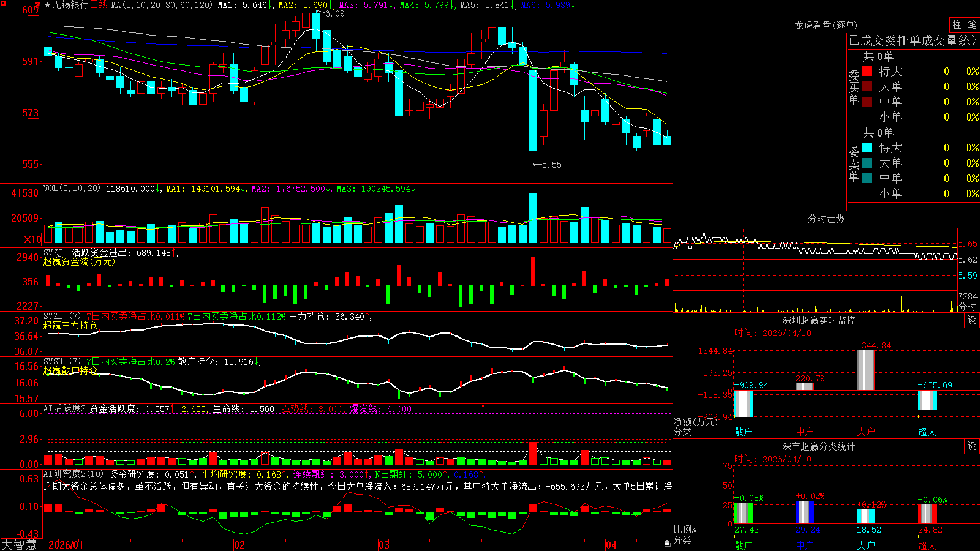Click the 深圳超赢实时监控 panel title
980x551 pixels.
(x=818, y=320)
